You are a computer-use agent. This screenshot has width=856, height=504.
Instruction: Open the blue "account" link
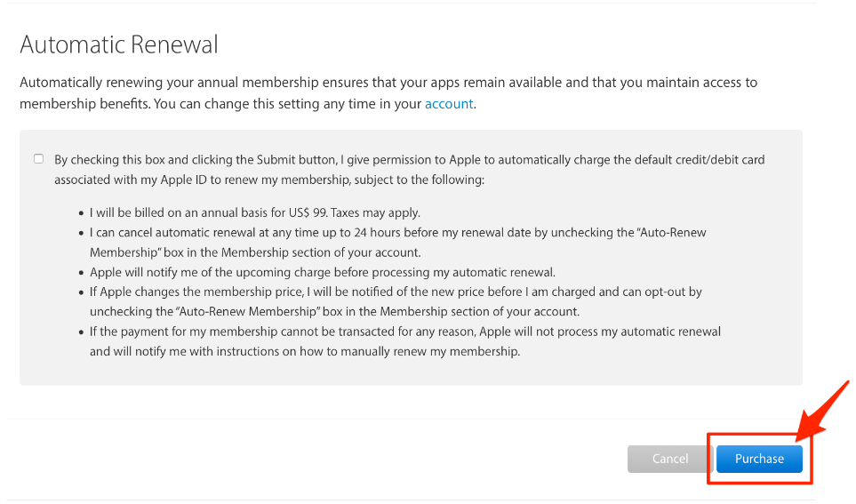[449, 104]
